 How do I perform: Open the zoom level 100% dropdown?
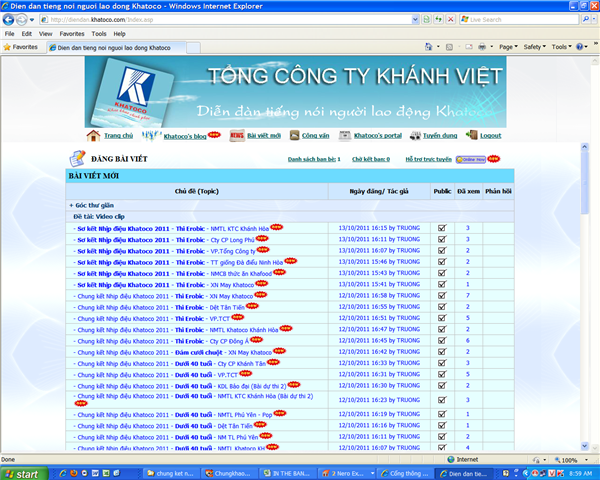570,460
